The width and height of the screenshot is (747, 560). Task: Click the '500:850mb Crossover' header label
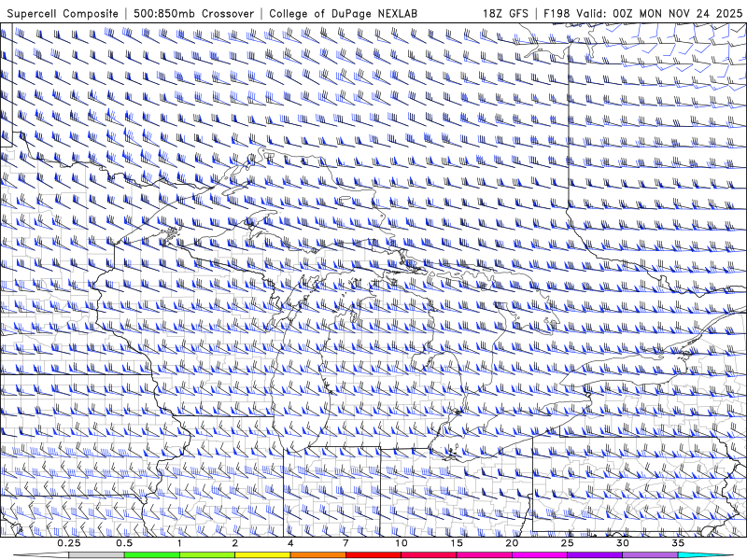(193, 13)
